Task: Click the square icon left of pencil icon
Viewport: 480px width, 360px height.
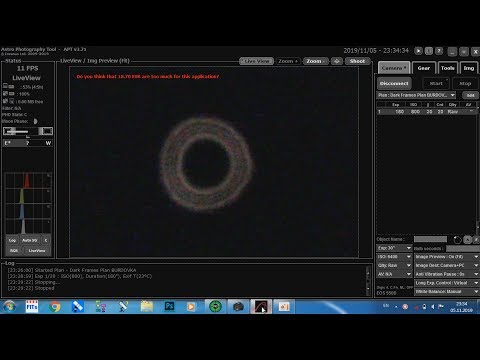Action: coord(468,239)
